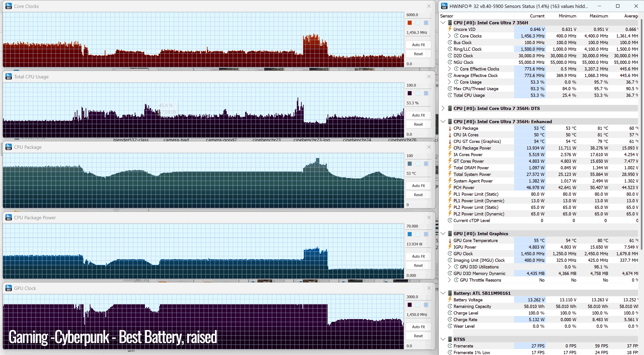This screenshot has width=644, height=355.
Task: Collapse the CPU [#0] Intel Core Ultra 7 356H group
Action: tap(443, 23)
